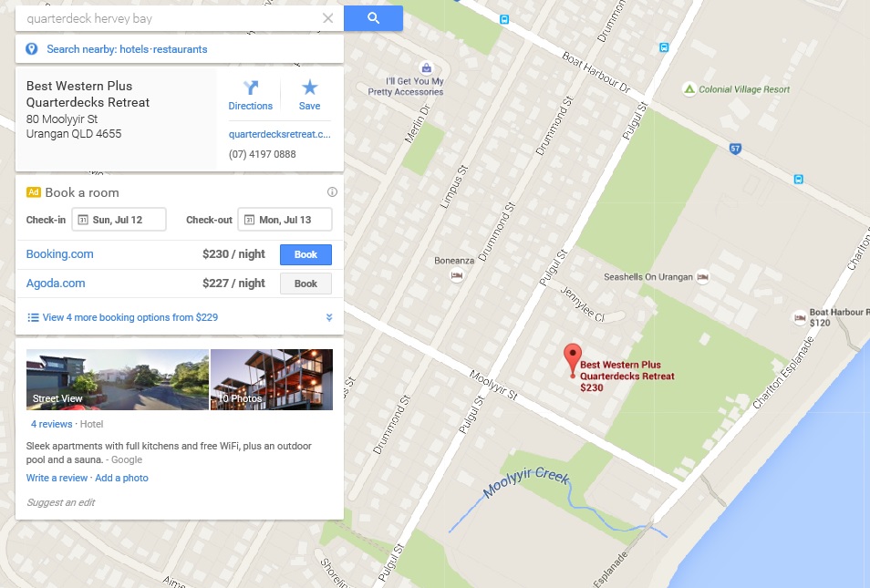Expand View 4 more booking options
The width and height of the screenshot is (870, 588).
click(x=180, y=317)
